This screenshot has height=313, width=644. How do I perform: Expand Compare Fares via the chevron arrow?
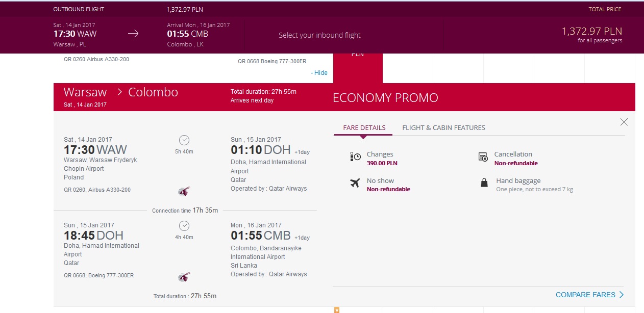coord(621,295)
